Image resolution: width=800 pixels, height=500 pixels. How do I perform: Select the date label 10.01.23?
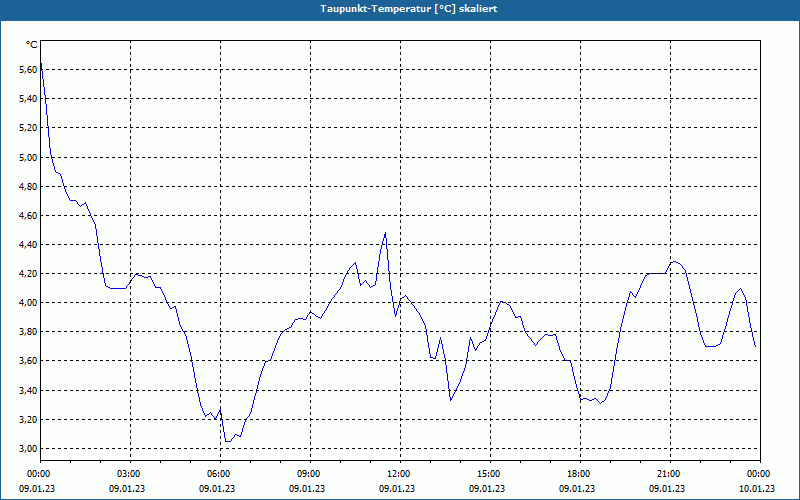click(x=757, y=488)
